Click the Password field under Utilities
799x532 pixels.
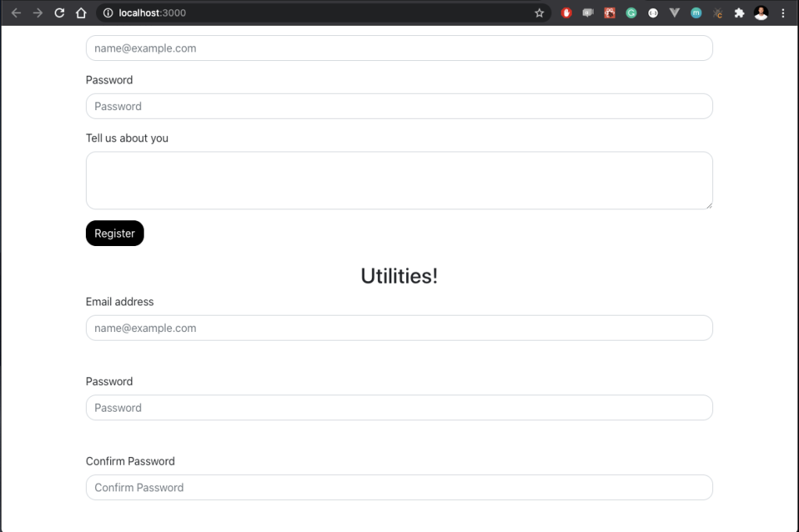[x=399, y=407]
